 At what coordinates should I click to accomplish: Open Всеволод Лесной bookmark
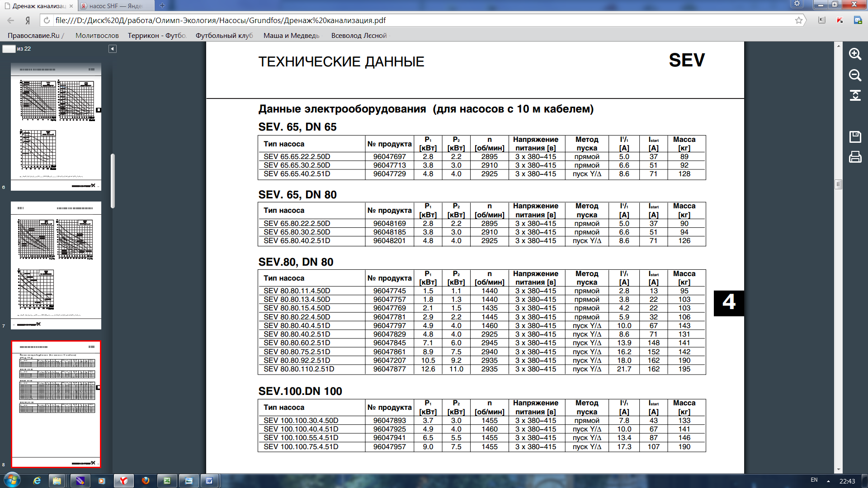(359, 35)
